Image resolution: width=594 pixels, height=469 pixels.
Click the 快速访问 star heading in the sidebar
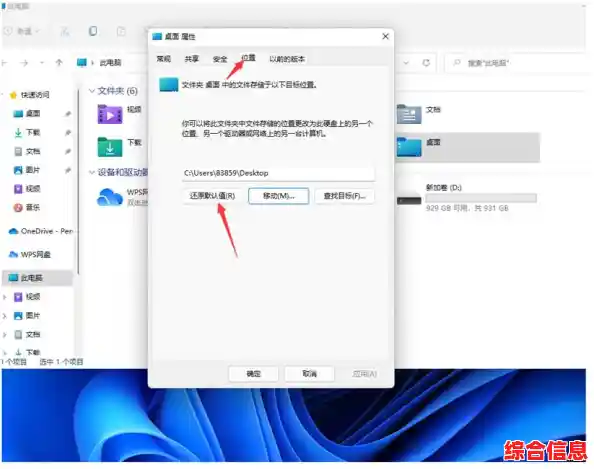coord(30,95)
